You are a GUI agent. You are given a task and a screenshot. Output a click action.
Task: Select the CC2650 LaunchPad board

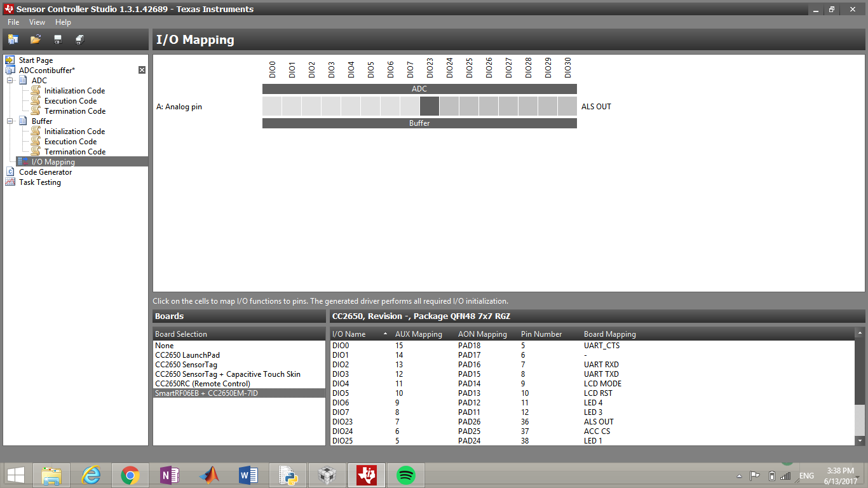click(x=240, y=355)
